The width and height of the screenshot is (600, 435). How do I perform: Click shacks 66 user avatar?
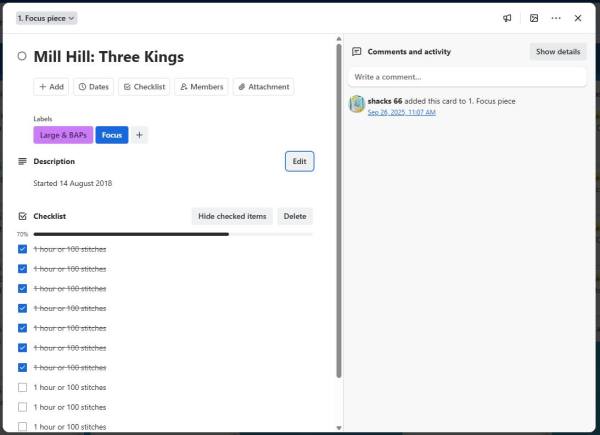click(x=356, y=104)
